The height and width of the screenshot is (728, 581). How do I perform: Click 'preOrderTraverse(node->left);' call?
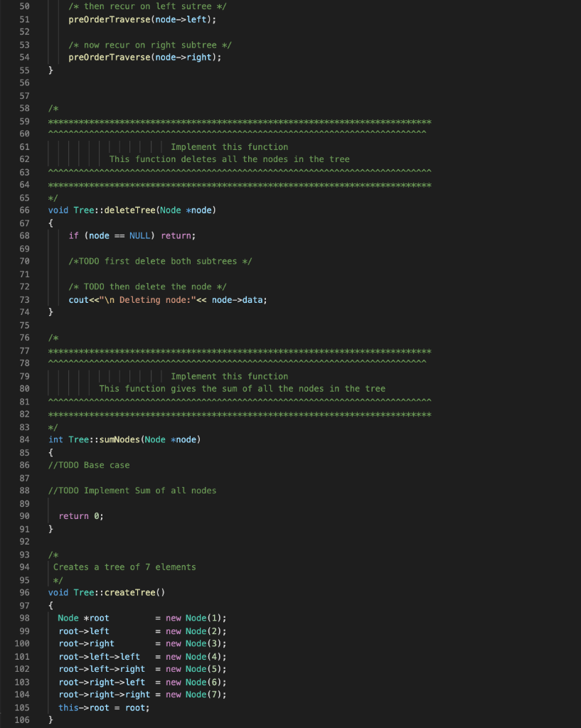(142, 19)
